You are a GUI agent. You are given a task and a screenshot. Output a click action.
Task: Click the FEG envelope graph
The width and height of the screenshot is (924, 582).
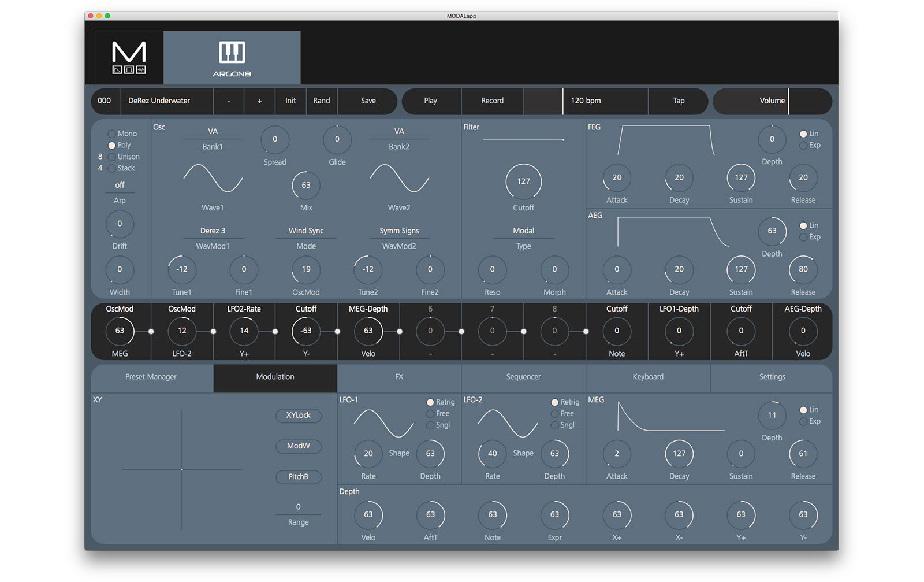click(x=666, y=140)
